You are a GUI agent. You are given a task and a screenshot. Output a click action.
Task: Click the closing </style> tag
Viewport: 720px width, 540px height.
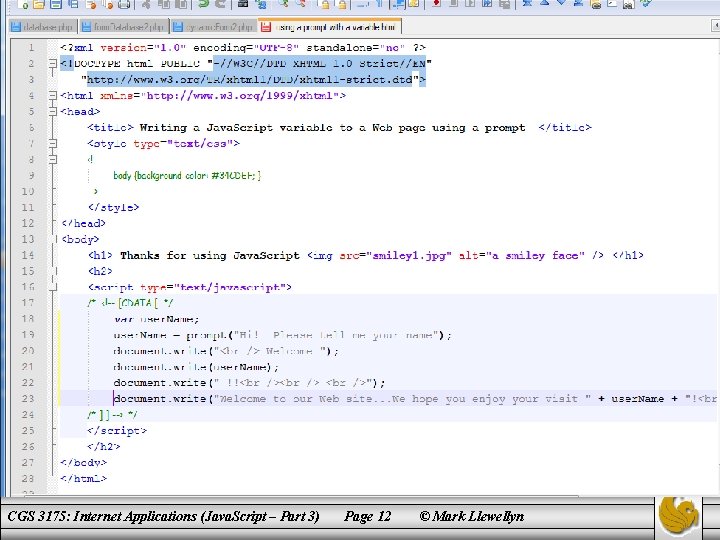point(113,208)
